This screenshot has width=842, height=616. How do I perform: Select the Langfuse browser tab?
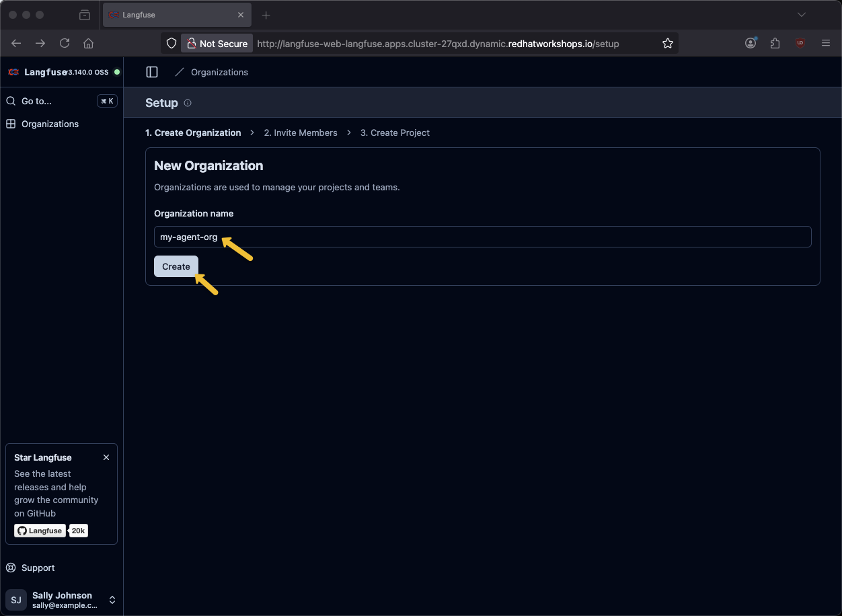point(176,15)
